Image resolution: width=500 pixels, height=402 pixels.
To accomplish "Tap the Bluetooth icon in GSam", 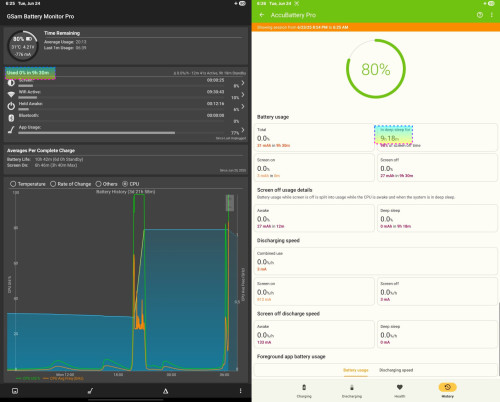I will [x=11, y=118].
